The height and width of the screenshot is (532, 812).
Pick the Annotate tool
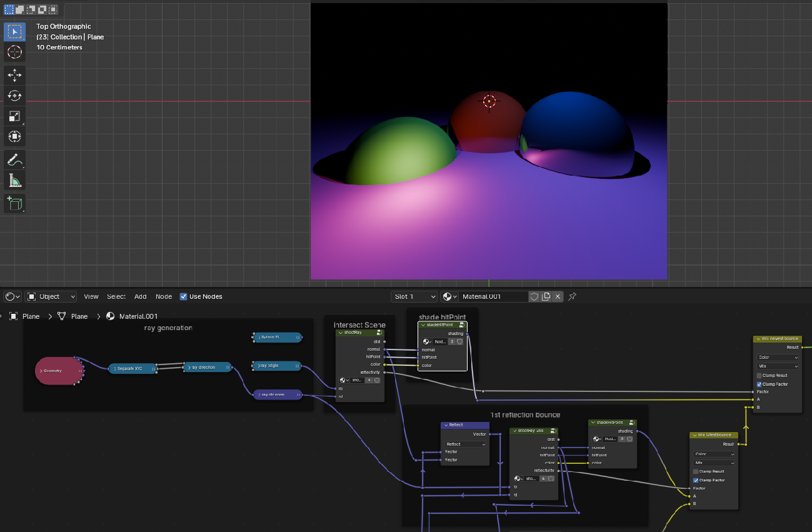pos(15,159)
